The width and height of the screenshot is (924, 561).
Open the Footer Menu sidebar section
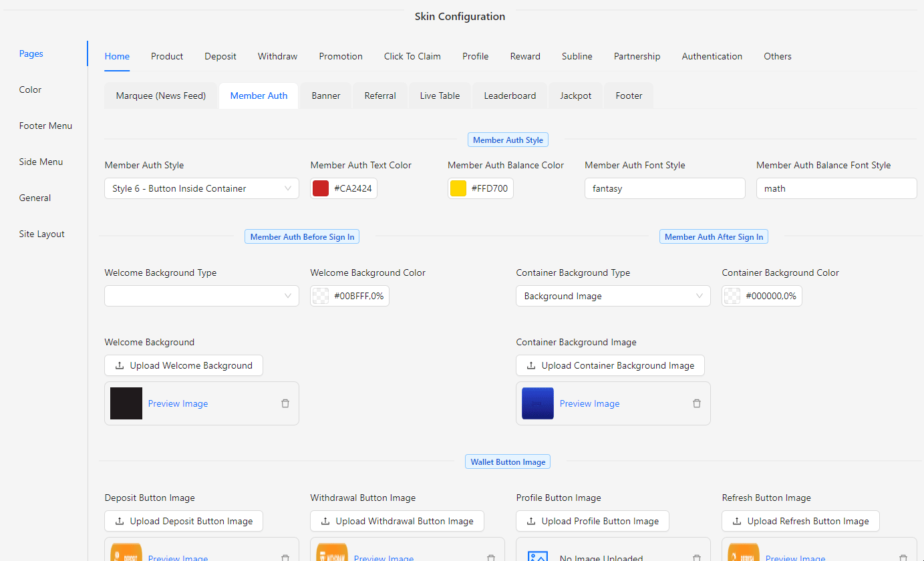coord(45,126)
